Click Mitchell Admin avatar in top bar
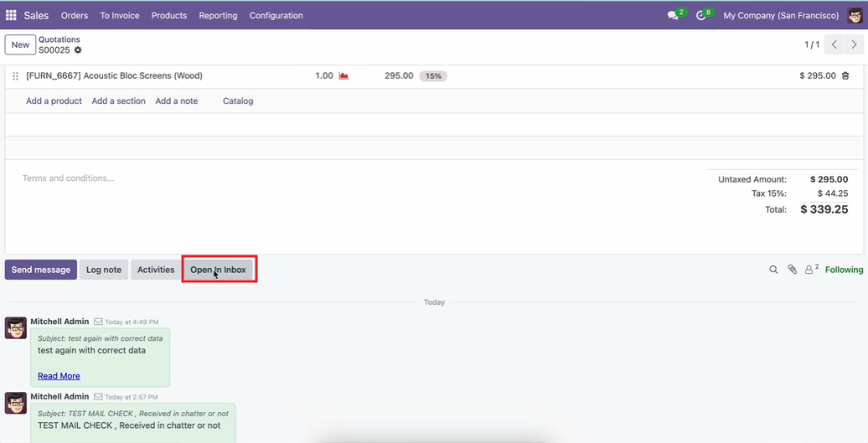This screenshot has height=443, width=868. pos(855,15)
